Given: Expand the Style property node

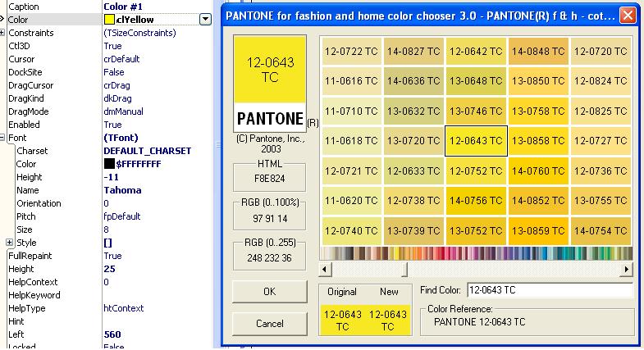Looking at the screenshot, I should pos(10,243).
